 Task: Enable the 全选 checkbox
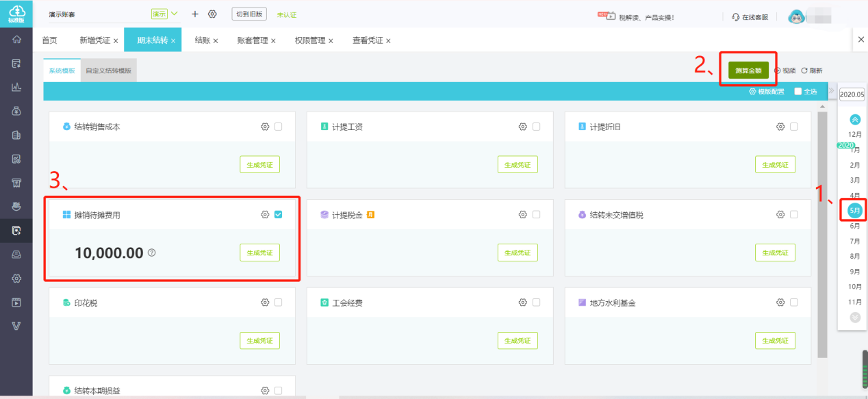click(798, 91)
